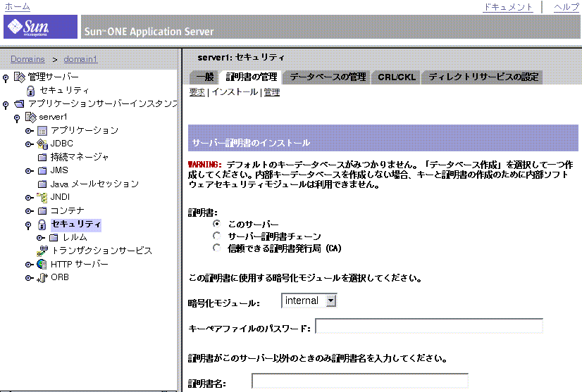The height and width of the screenshot is (392, 582).
Task: Click the ORB icon
Action: [42, 278]
